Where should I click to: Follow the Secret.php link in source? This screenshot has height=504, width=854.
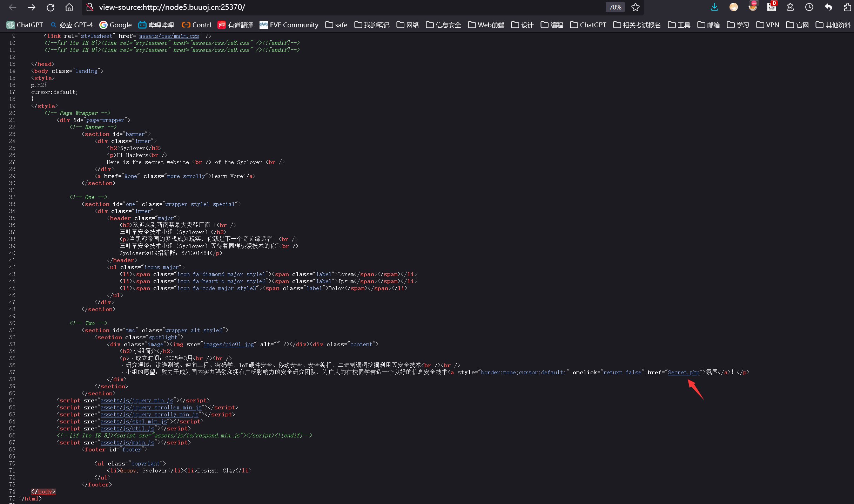pyautogui.click(x=684, y=373)
